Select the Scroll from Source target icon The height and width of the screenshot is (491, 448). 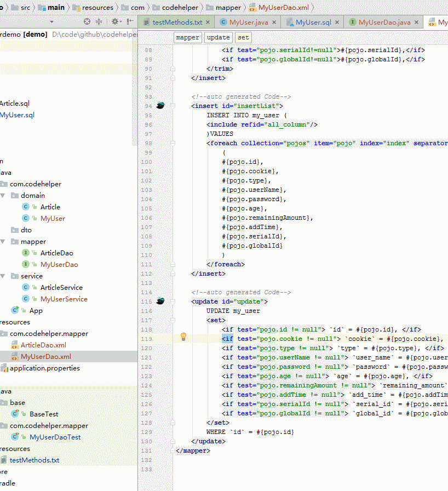(x=87, y=22)
